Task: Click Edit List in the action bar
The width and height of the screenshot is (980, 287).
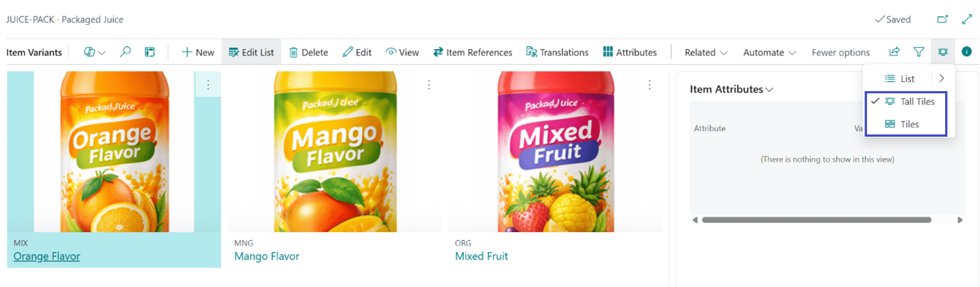Action: 251,52
